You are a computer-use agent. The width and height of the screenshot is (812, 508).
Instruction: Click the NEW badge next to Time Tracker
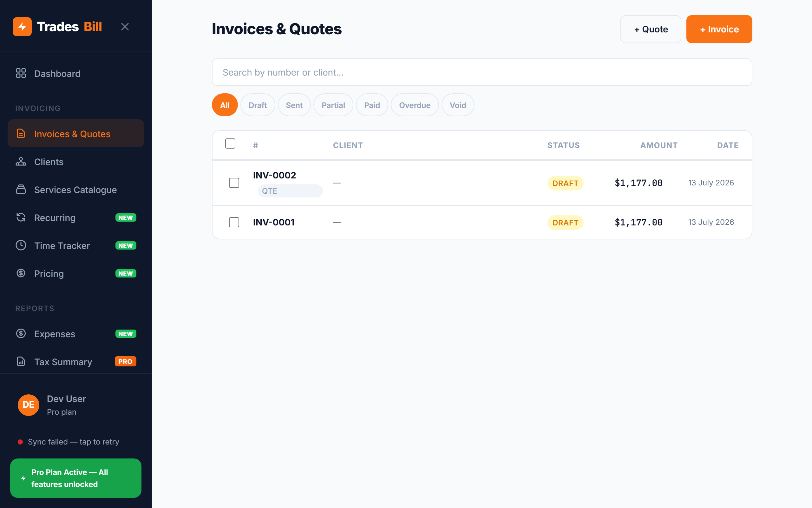click(x=126, y=246)
